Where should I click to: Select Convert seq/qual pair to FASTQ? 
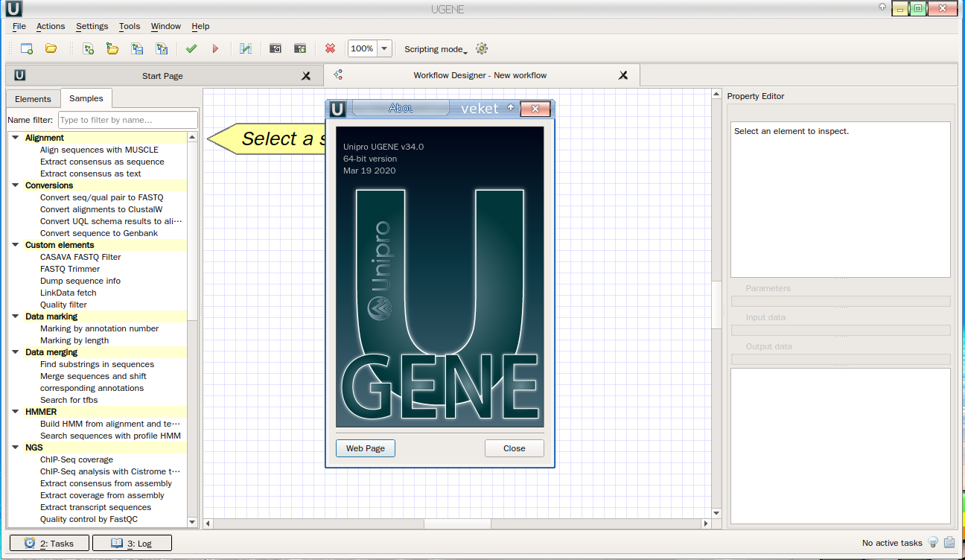coord(101,197)
